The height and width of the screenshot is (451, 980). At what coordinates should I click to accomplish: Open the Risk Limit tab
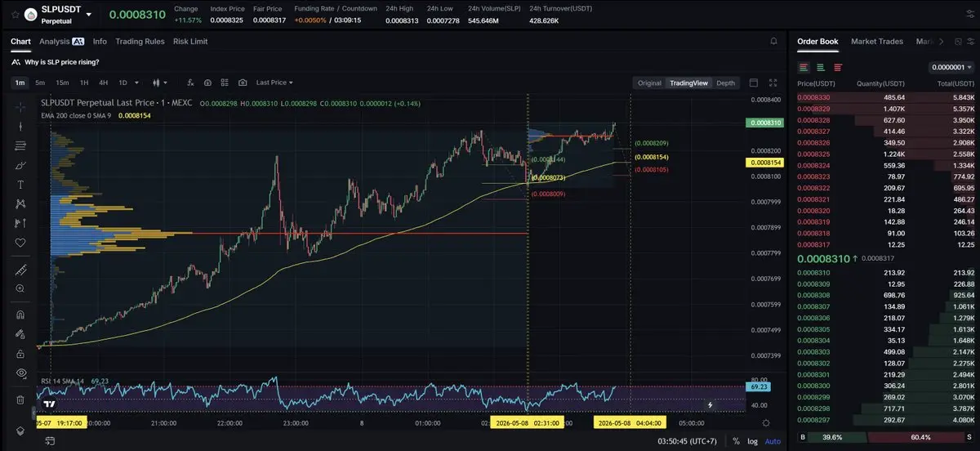(x=190, y=41)
